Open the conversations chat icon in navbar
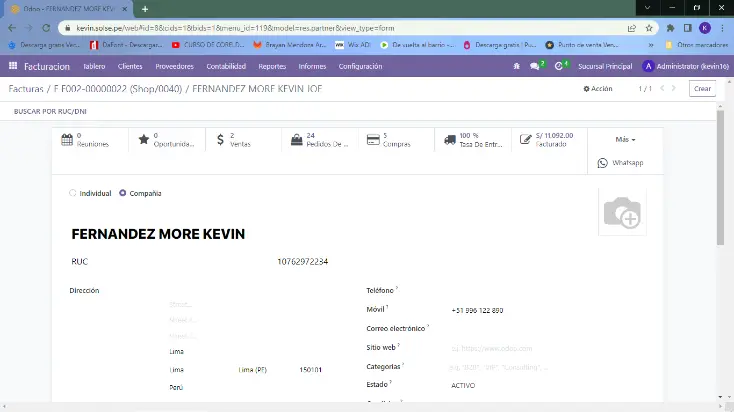 click(535, 66)
